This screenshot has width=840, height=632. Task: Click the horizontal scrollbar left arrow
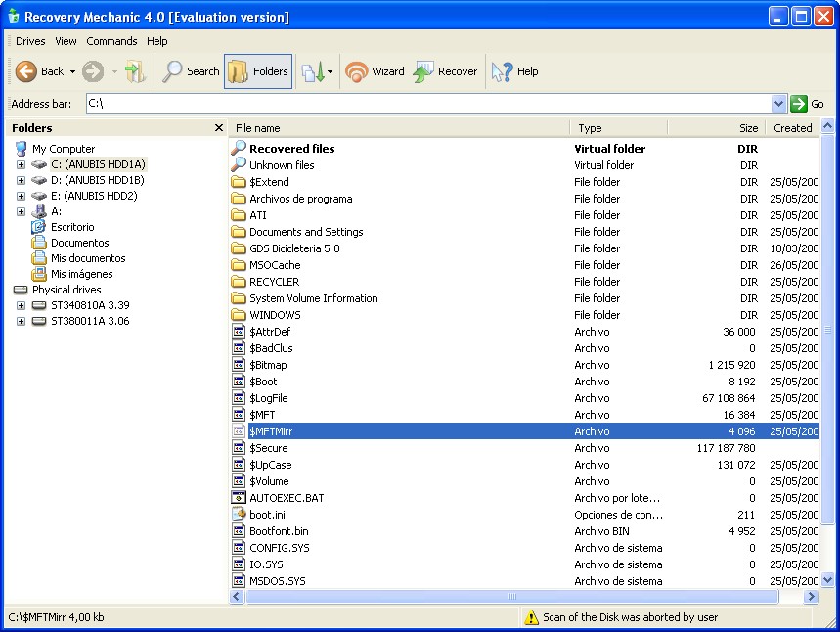click(238, 596)
